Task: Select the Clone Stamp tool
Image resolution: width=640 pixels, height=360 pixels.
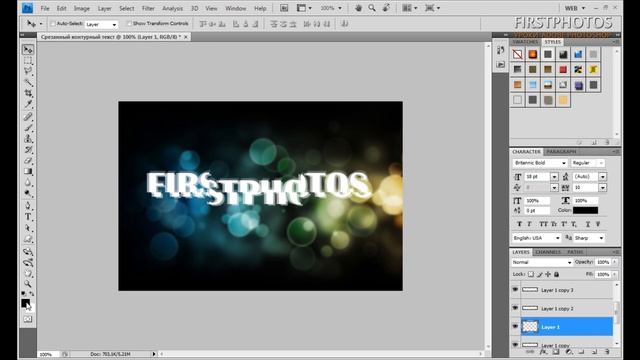Action: click(28, 139)
